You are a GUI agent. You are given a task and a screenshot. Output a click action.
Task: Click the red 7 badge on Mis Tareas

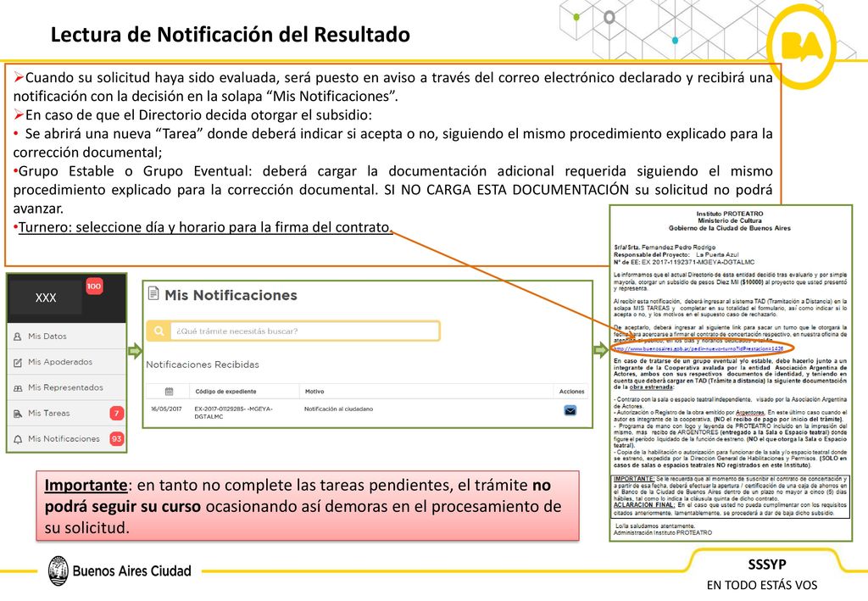[x=116, y=413]
